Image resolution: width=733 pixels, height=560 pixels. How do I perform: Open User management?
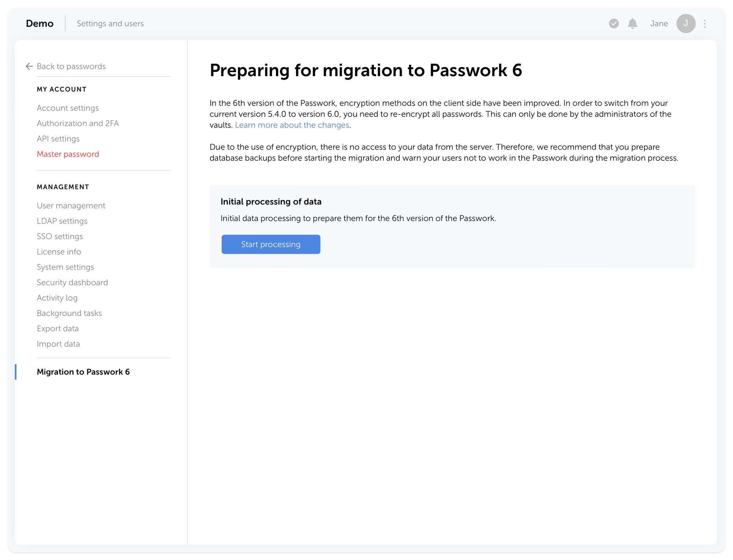point(71,206)
